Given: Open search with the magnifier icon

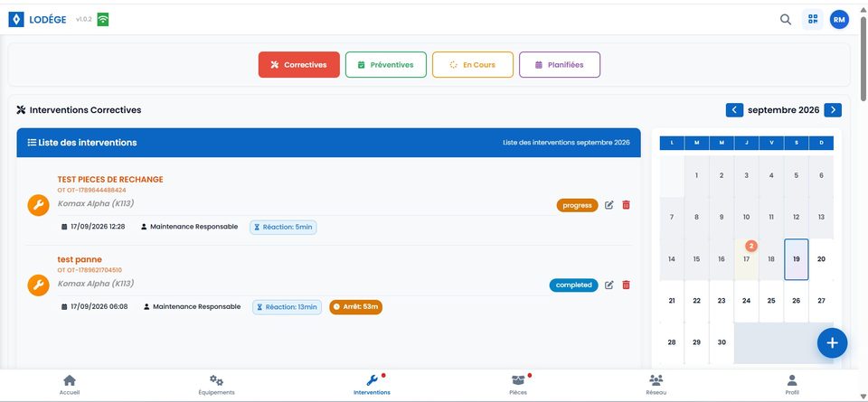Looking at the screenshot, I should point(785,19).
